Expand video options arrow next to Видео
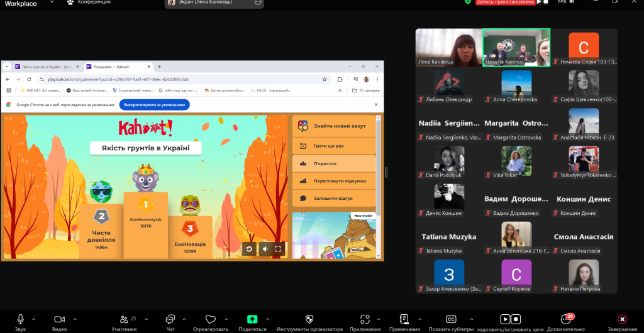Screen dimensions: 644x333 tap(74, 319)
